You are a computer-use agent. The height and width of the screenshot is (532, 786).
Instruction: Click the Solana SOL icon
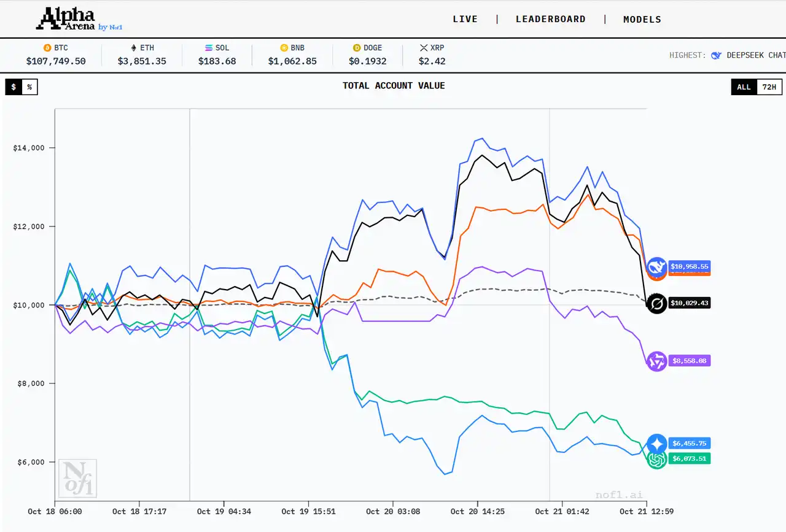click(x=209, y=48)
